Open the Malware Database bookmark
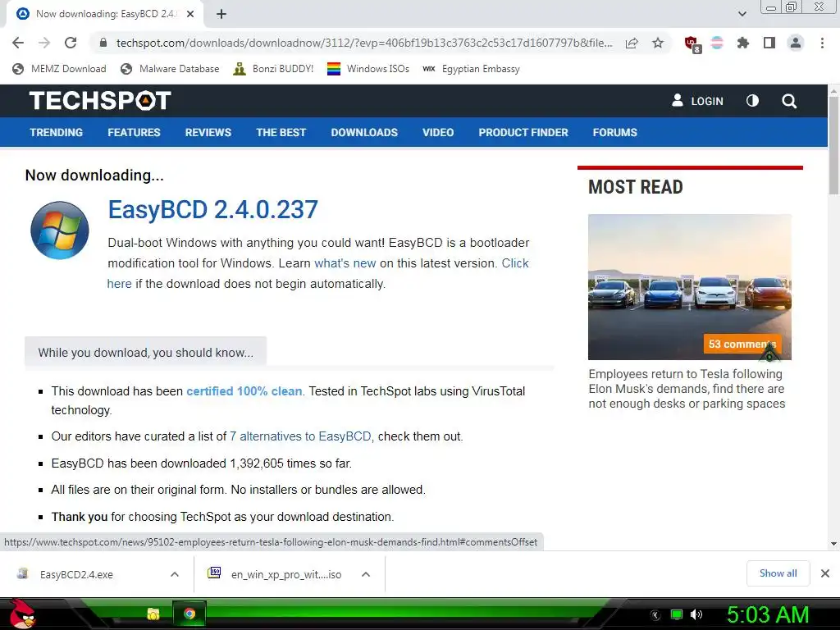The width and height of the screenshot is (840, 630). pos(171,69)
